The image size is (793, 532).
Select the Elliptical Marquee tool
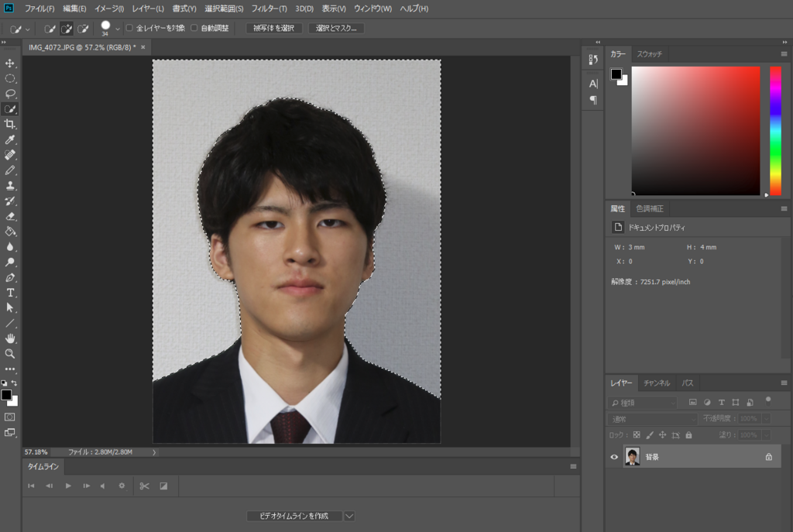[x=9, y=78]
